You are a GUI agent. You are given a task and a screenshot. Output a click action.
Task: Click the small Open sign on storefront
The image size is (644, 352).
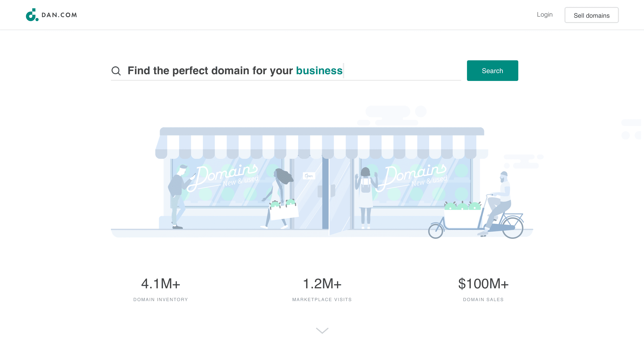coord(309,176)
